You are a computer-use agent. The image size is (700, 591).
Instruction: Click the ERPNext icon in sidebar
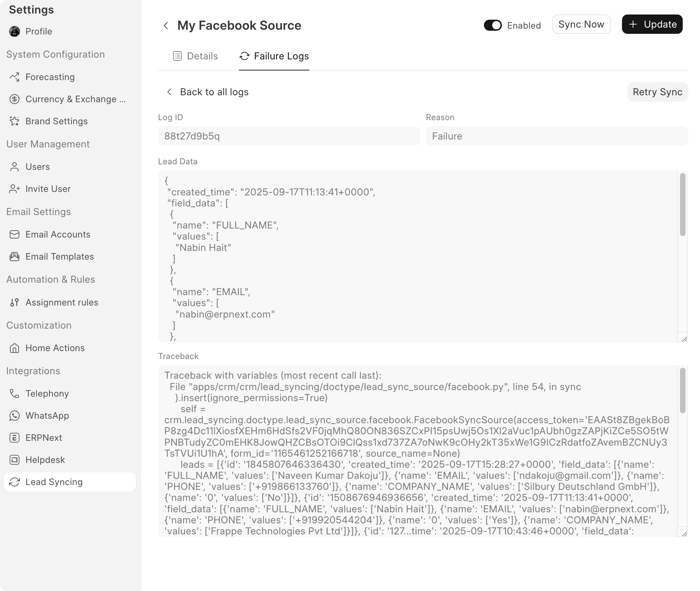[x=14, y=438]
